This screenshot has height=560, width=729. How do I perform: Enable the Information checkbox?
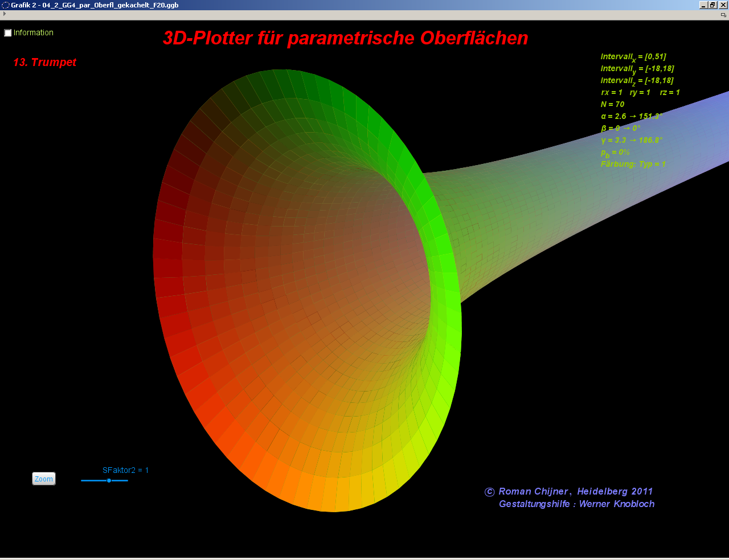pos(8,33)
